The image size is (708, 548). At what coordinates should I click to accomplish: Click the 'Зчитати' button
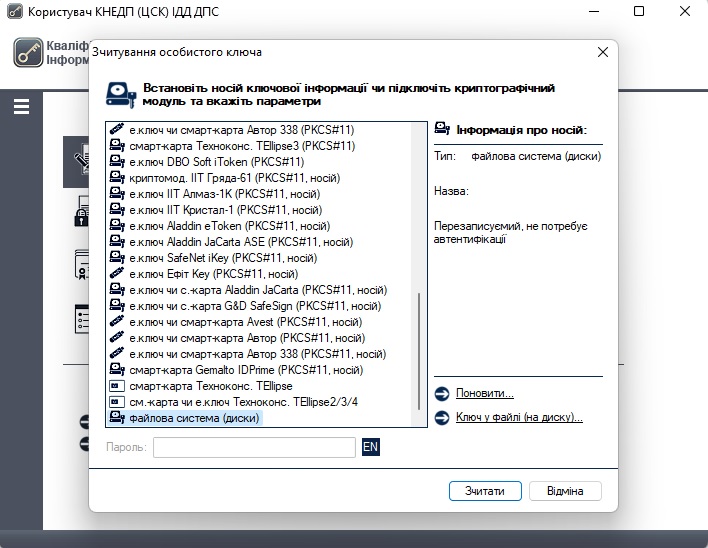(485, 491)
